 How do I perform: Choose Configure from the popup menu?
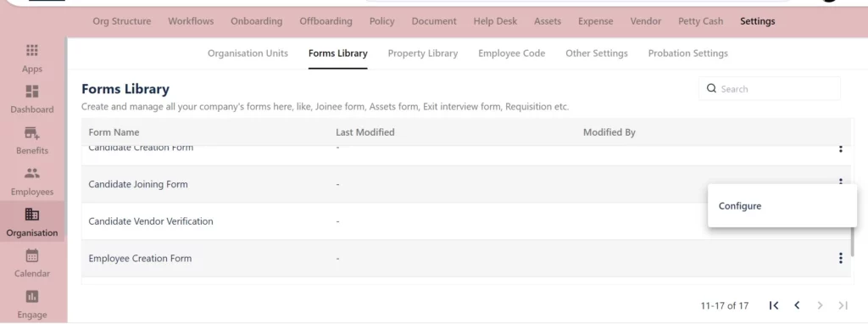click(x=739, y=206)
